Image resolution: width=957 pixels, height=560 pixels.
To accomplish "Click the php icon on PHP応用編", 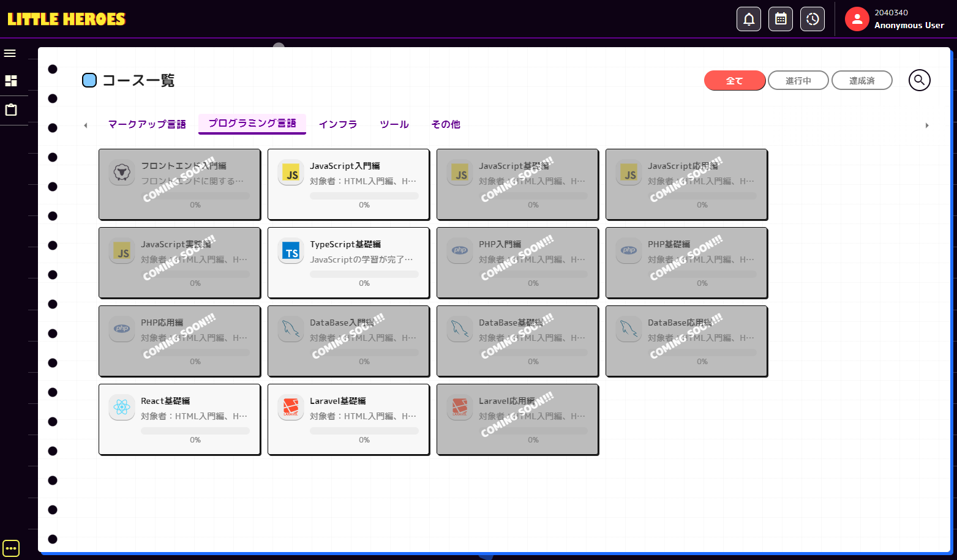I will point(122,330).
